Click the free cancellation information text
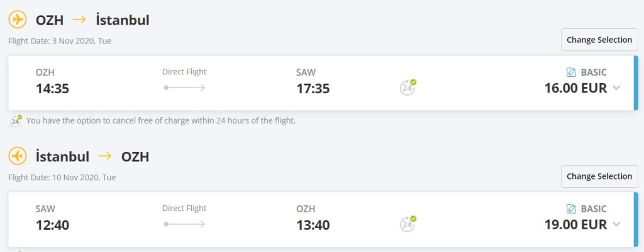 (161, 120)
